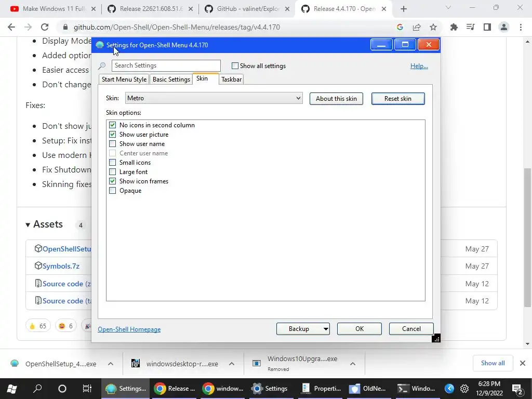Uncheck No icons in second column
This screenshot has width=532, height=399.
point(112,125)
